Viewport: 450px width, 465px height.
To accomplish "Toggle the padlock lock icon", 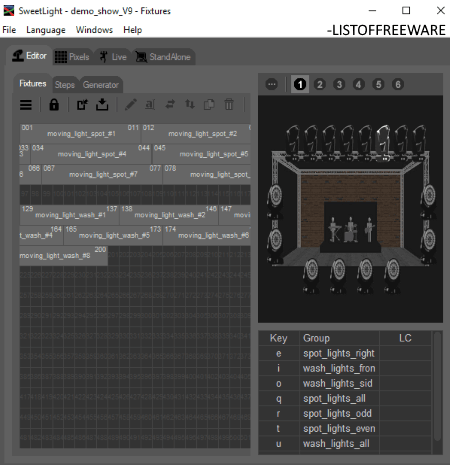I will 54,105.
